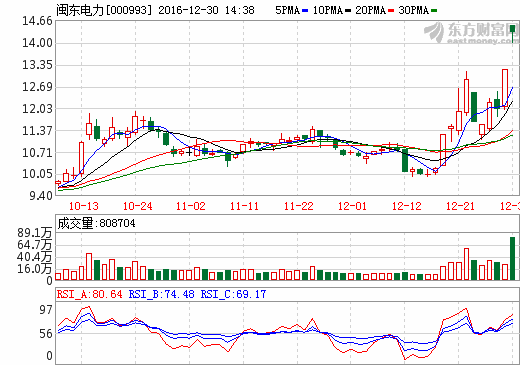This screenshot has height=365, width=520.
Task: Click the tallest green volume bar at chart end
Action: point(513,258)
